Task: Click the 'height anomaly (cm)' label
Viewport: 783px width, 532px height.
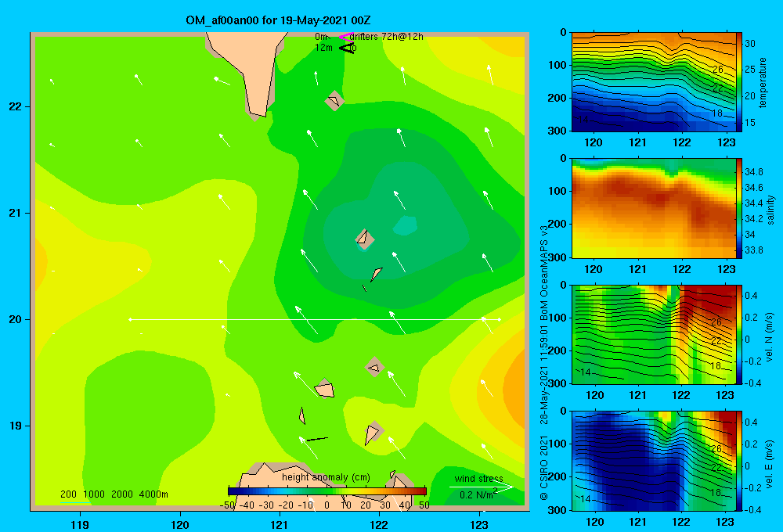Action: click(326, 477)
